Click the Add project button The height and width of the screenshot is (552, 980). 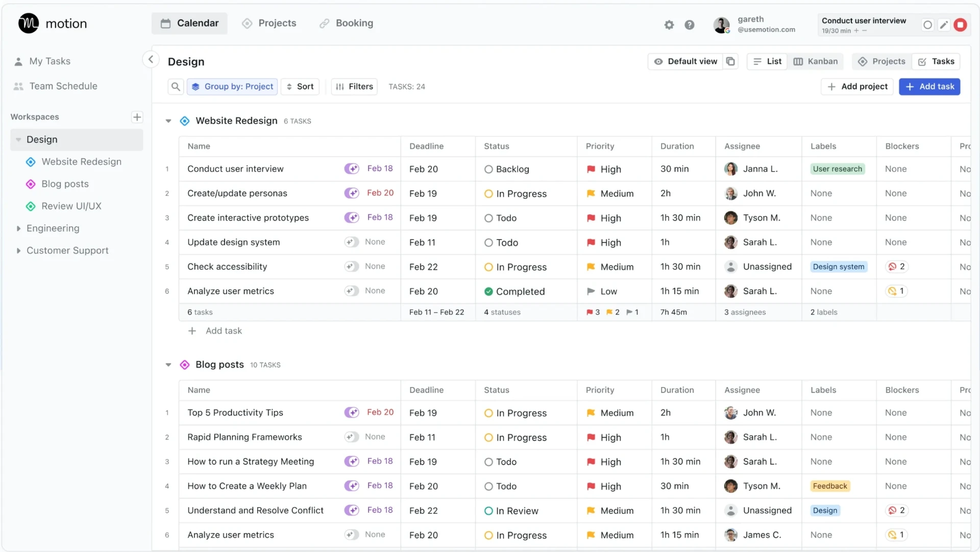(x=857, y=86)
